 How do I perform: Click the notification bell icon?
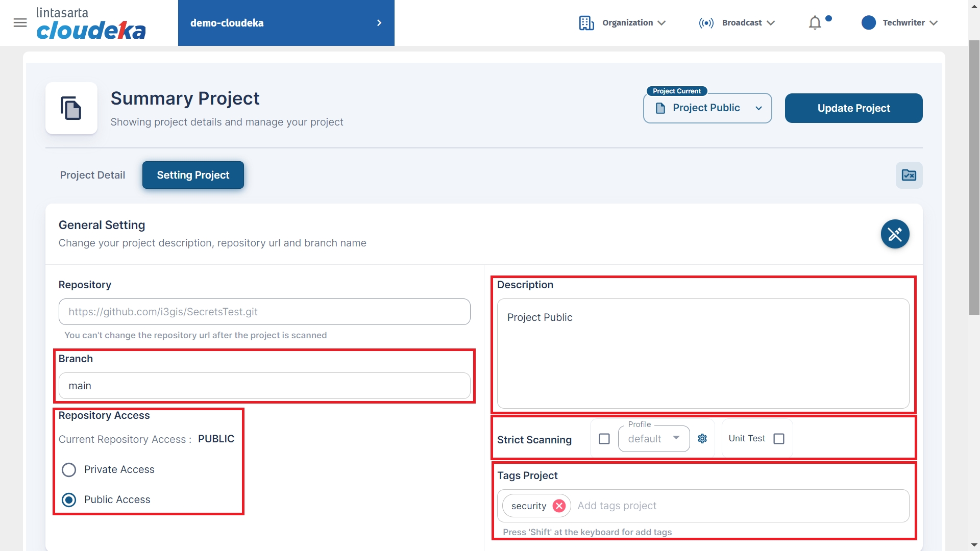click(x=815, y=23)
